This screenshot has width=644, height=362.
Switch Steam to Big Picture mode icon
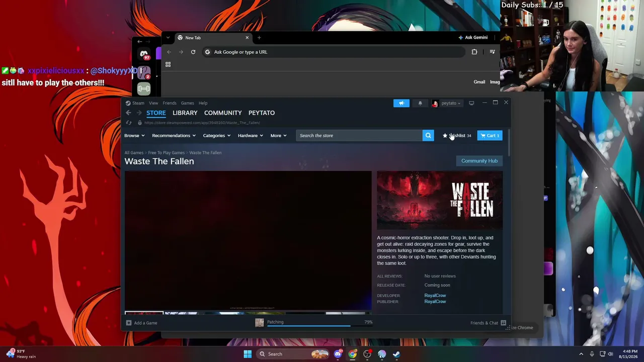tap(471, 103)
